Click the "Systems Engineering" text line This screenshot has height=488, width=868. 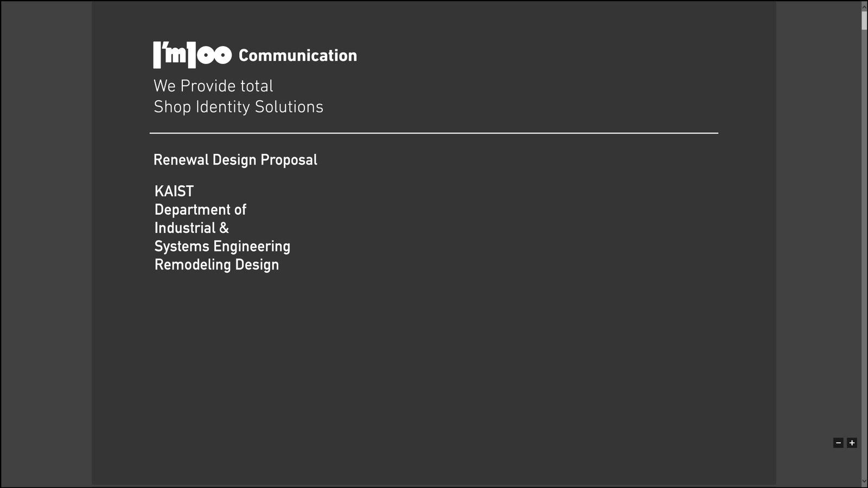pyautogui.click(x=222, y=247)
